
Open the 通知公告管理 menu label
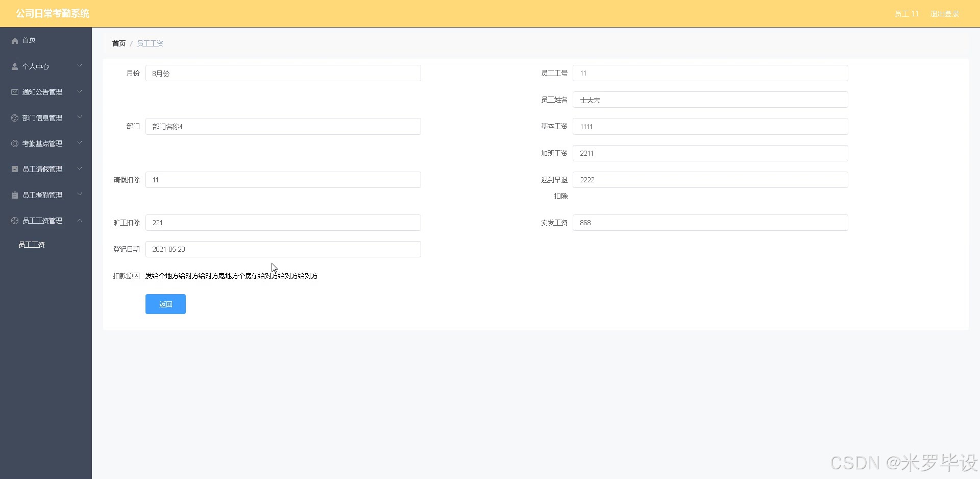42,92
